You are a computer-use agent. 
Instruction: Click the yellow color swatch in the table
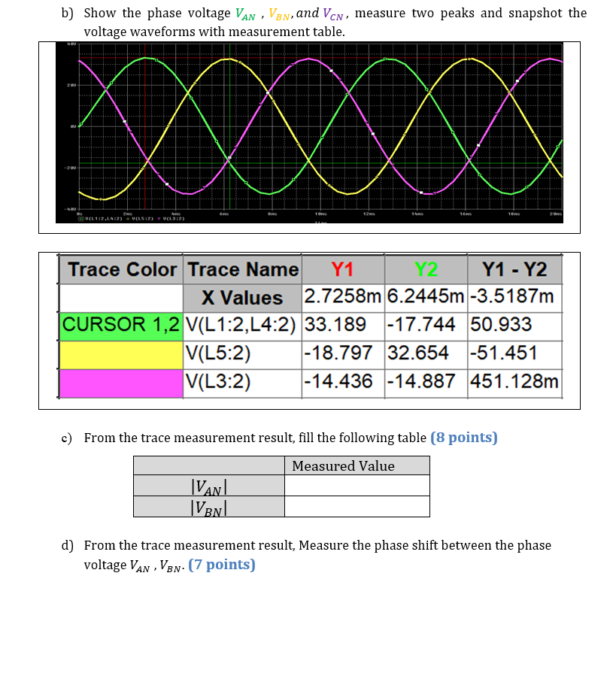(x=120, y=353)
